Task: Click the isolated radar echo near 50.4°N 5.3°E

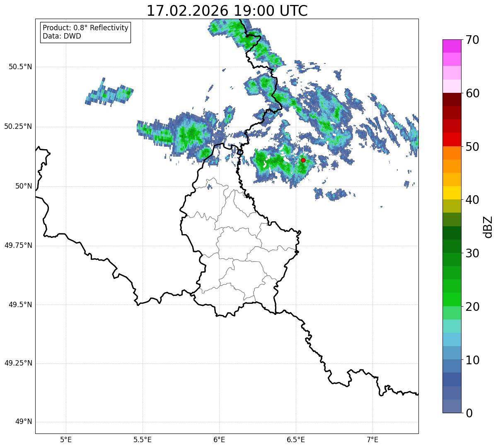Action: (109, 93)
